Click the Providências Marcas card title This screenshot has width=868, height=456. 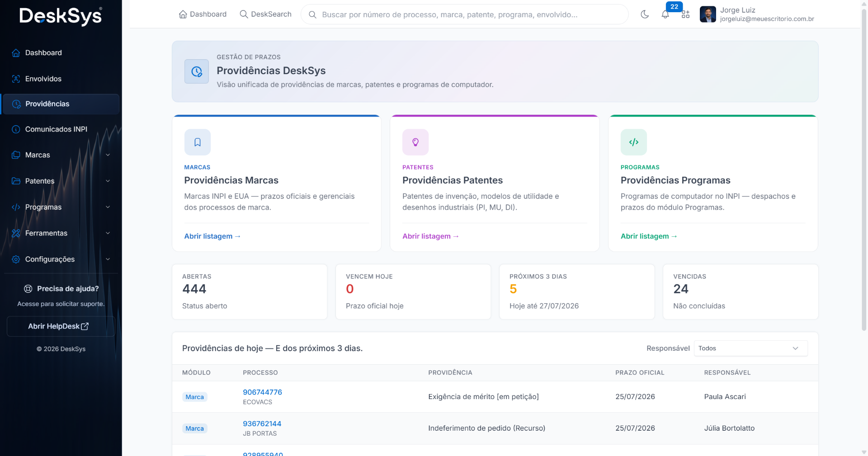pyautogui.click(x=231, y=180)
